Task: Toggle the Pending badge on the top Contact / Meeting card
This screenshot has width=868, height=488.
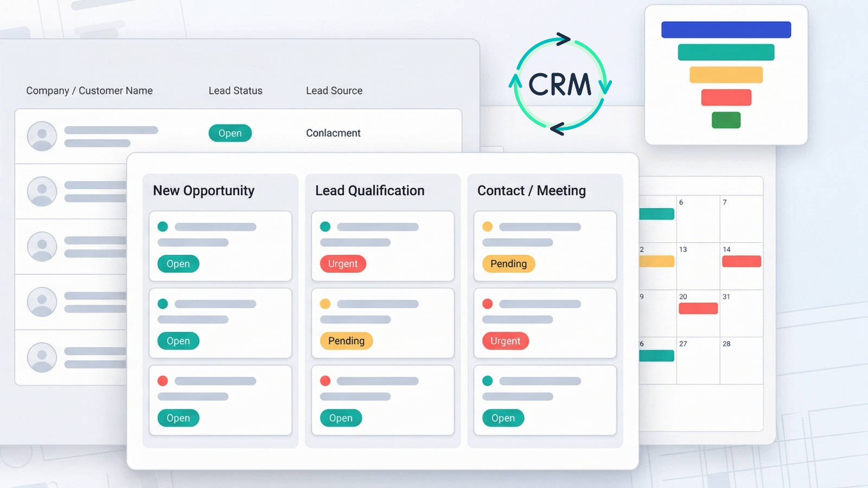Action: [x=508, y=264]
